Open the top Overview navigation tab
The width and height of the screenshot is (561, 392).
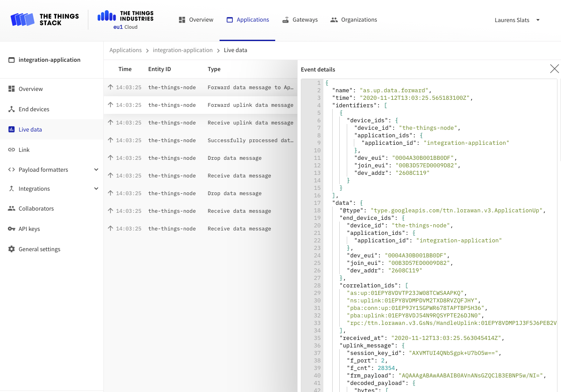196,20
